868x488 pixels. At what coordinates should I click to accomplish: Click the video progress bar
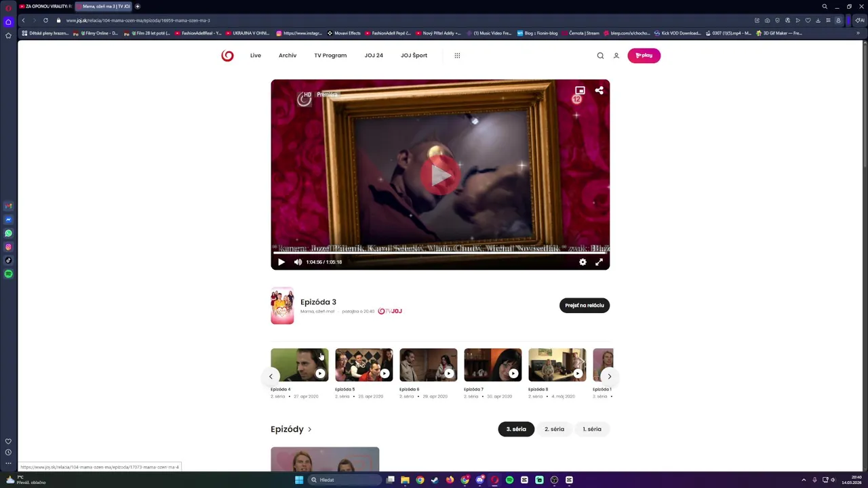point(440,253)
